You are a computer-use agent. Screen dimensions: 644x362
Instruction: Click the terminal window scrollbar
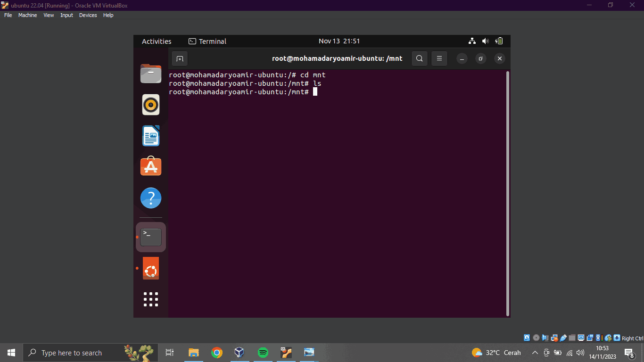(x=507, y=193)
